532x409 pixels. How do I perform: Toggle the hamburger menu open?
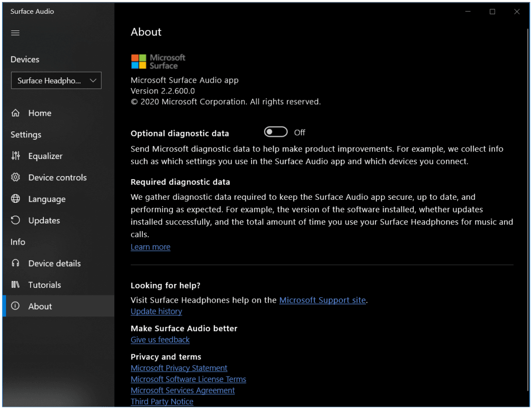15,32
